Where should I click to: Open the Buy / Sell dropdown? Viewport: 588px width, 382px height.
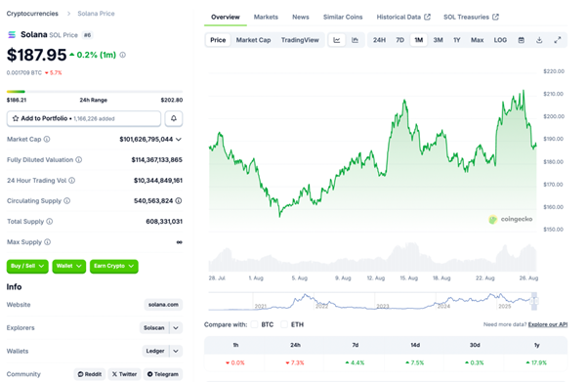(27, 266)
